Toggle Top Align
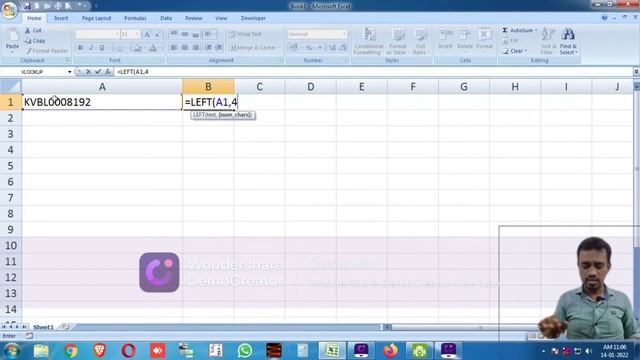This screenshot has width=640, height=360. pos(173,34)
